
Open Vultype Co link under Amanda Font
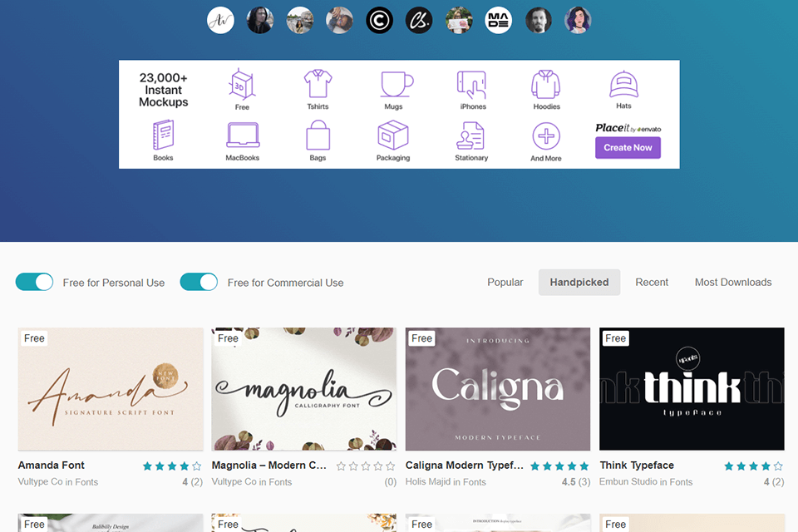tap(40, 481)
